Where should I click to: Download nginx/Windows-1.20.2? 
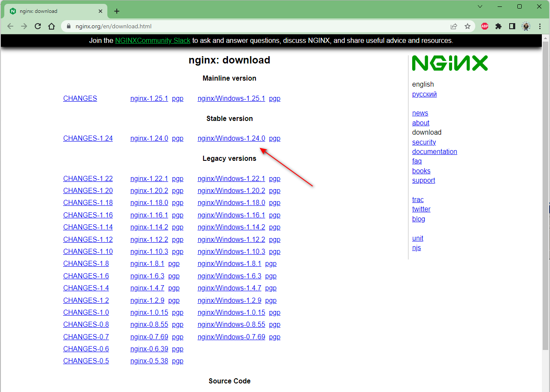click(231, 190)
